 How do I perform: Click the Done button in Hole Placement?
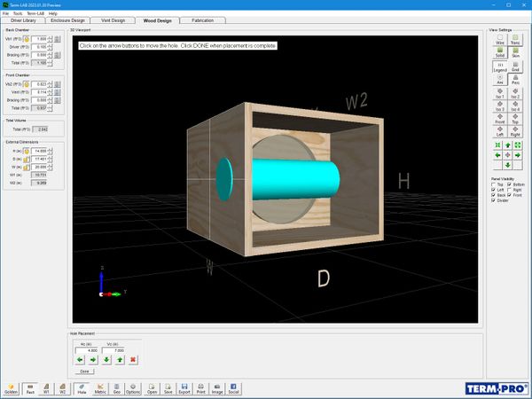coord(84,372)
